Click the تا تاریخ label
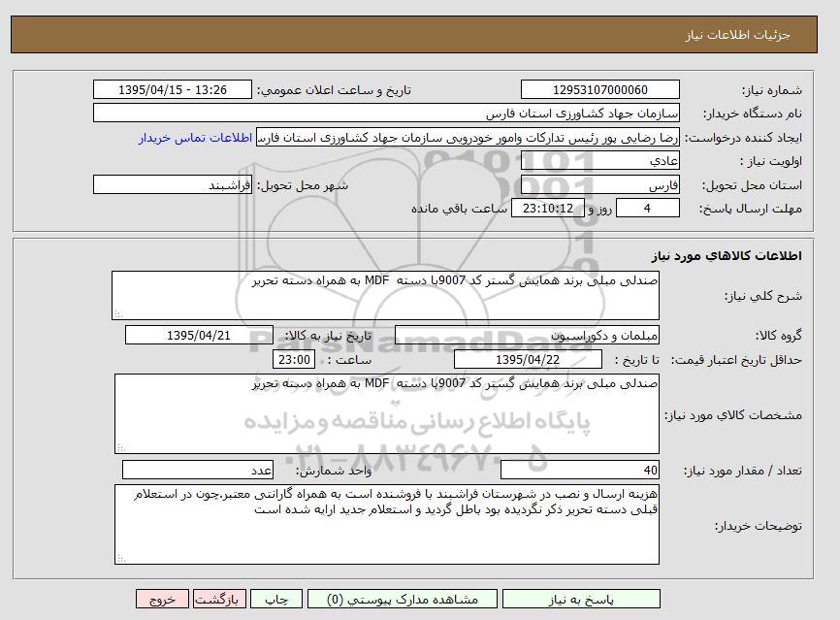 [637, 360]
